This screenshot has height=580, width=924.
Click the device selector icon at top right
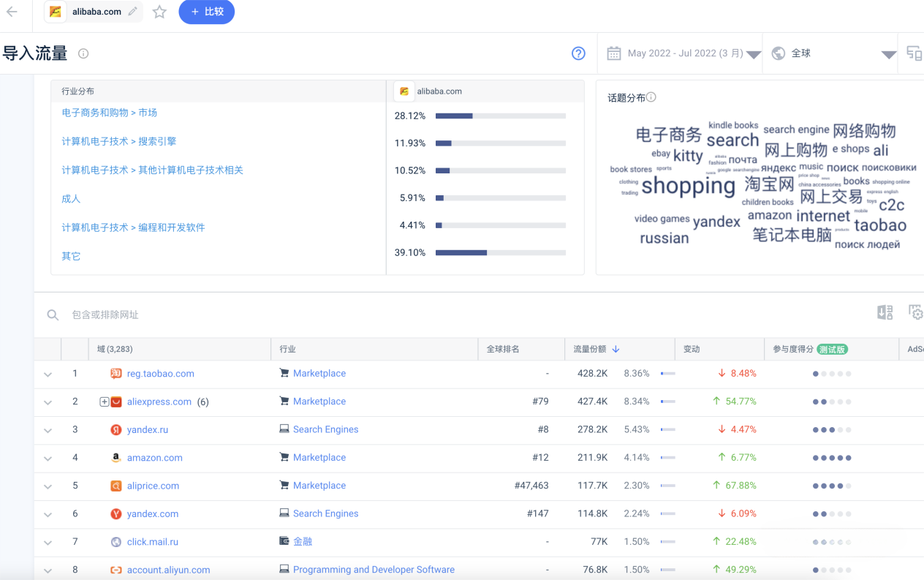(x=914, y=53)
